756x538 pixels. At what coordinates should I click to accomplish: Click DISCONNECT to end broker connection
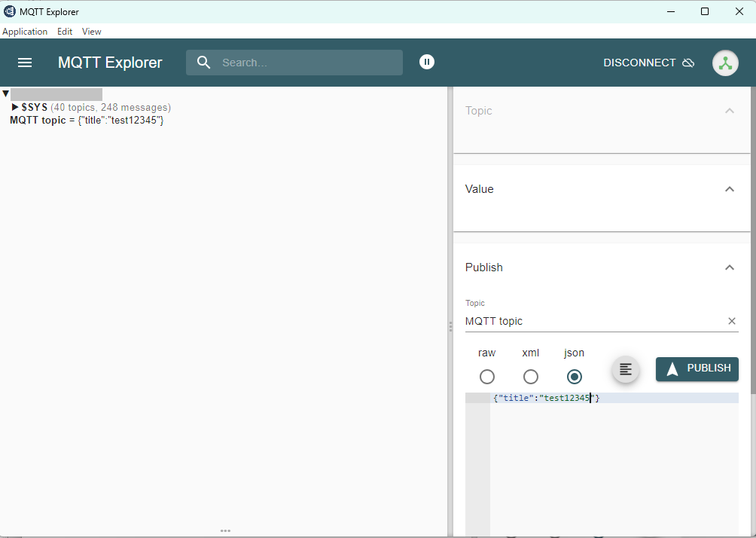648,63
